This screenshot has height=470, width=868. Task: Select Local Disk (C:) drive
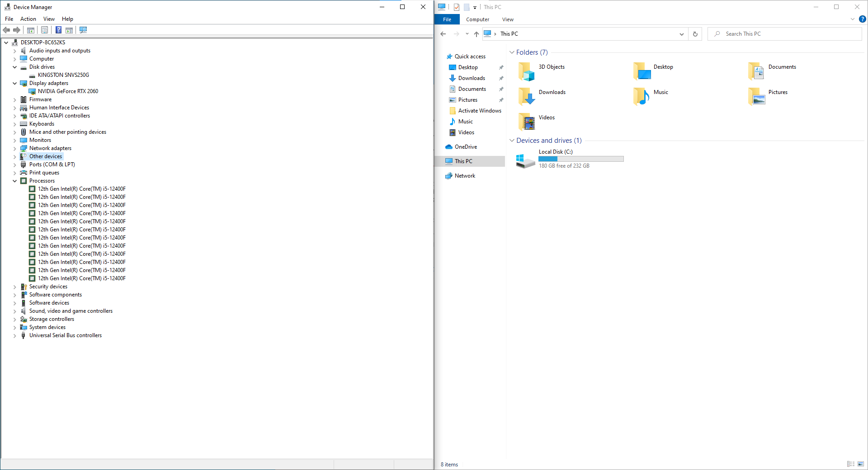pyautogui.click(x=555, y=152)
